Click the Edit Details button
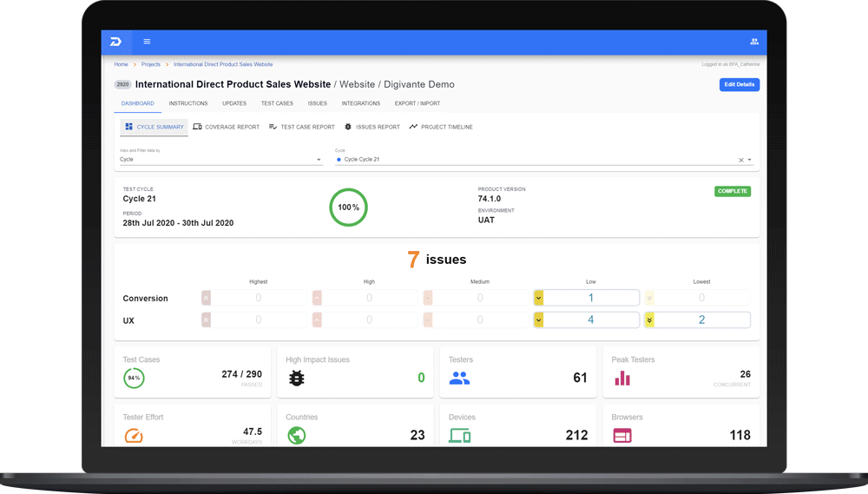This screenshot has height=494, width=868. tap(739, 85)
